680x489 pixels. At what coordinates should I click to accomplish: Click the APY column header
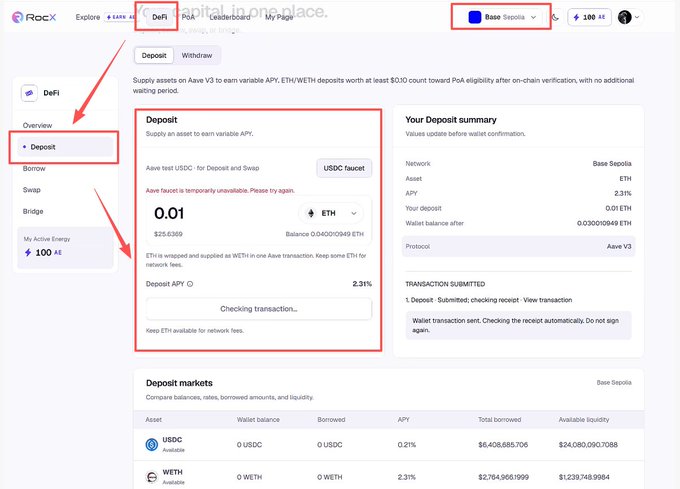pyautogui.click(x=403, y=420)
